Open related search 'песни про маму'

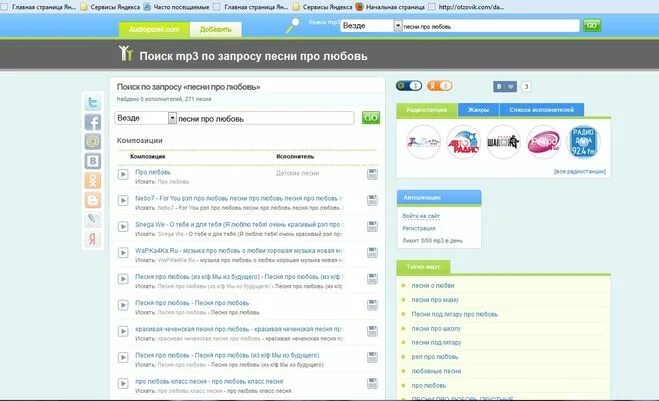point(435,300)
